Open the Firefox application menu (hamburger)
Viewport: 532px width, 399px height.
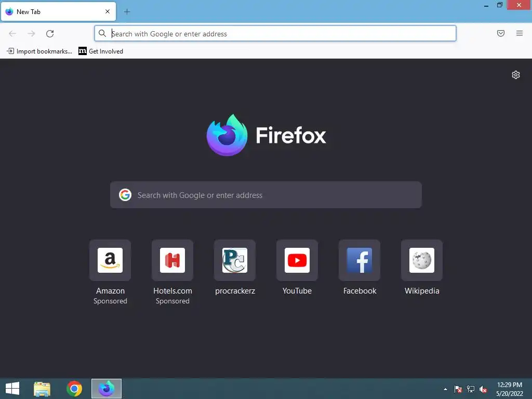click(x=519, y=33)
